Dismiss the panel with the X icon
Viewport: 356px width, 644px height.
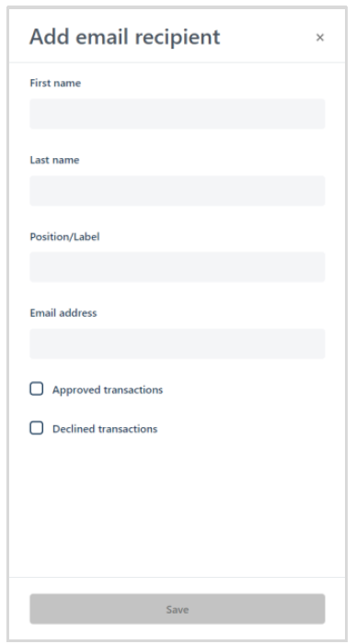(320, 38)
